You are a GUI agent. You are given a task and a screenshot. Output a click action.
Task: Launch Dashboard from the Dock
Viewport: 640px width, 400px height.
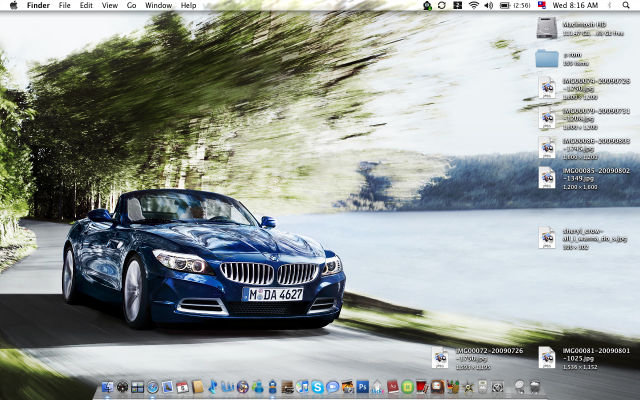coord(122,387)
